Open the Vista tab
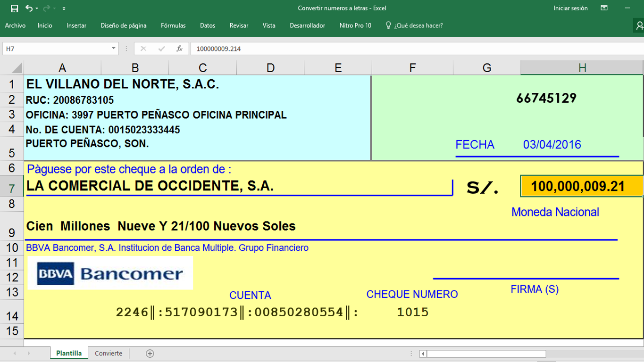 tap(269, 25)
